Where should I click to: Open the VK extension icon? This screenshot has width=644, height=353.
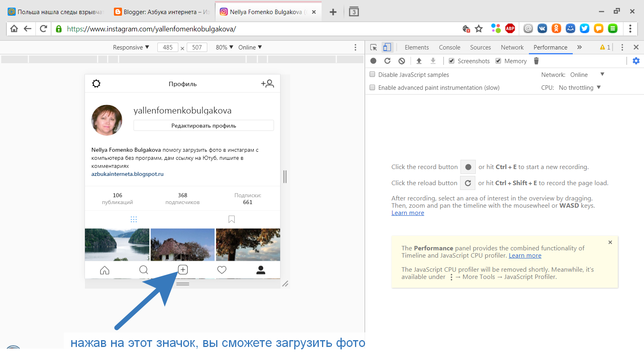click(x=542, y=29)
